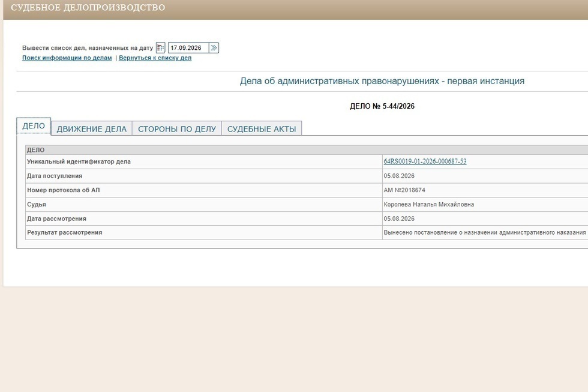Click Вернуться к списку дел link
The width and height of the screenshot is (588, 392).
tap(155, 58)
